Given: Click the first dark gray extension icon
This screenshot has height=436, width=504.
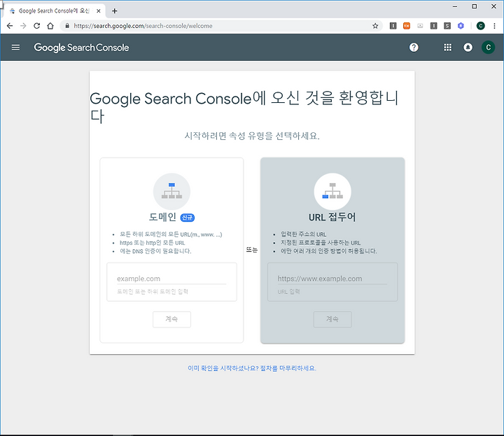Looking at the screenshot, I should pyautogui.click(x=393, y=26).
